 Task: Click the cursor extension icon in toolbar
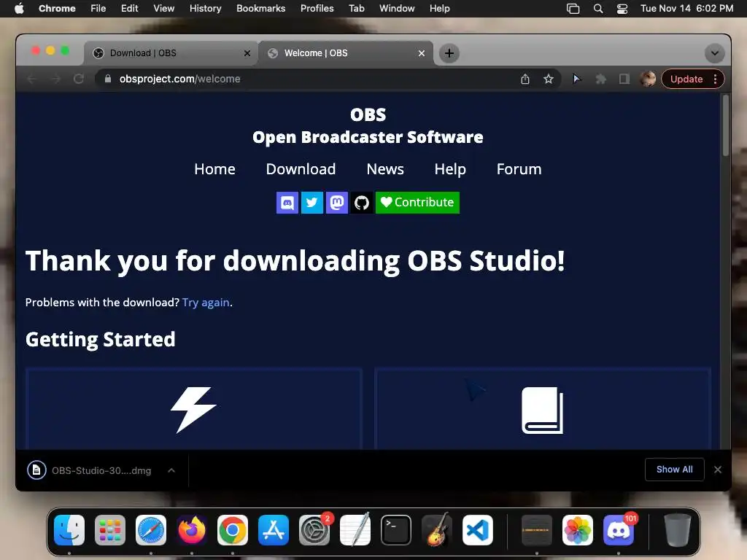tap(576, 79)
